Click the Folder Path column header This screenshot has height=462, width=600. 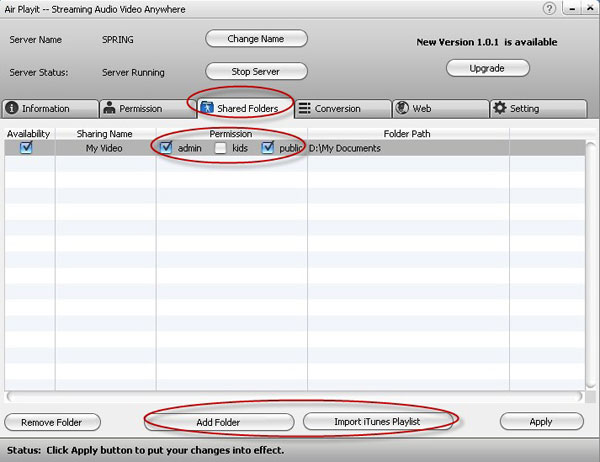(407, 134)
